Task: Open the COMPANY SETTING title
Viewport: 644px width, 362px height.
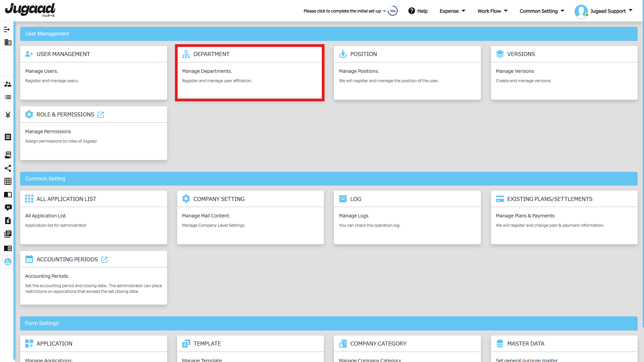Action: click(219, 199)
